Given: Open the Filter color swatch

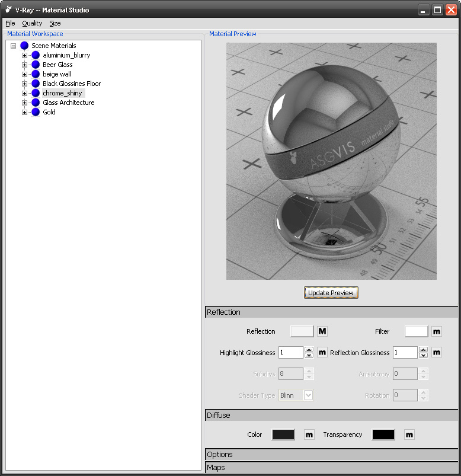Looking at the screenshot, I should click(417, 331).
